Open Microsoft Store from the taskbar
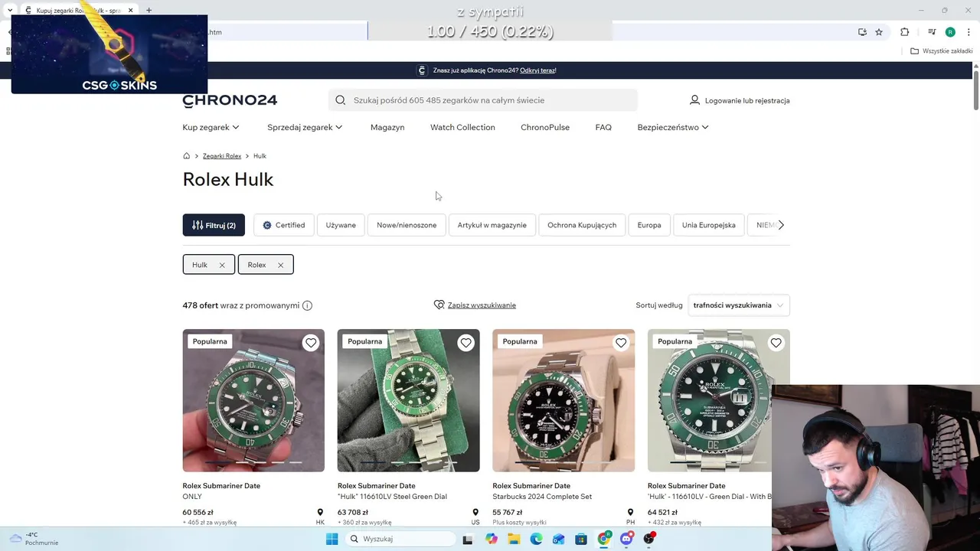 tap(581, 539)
